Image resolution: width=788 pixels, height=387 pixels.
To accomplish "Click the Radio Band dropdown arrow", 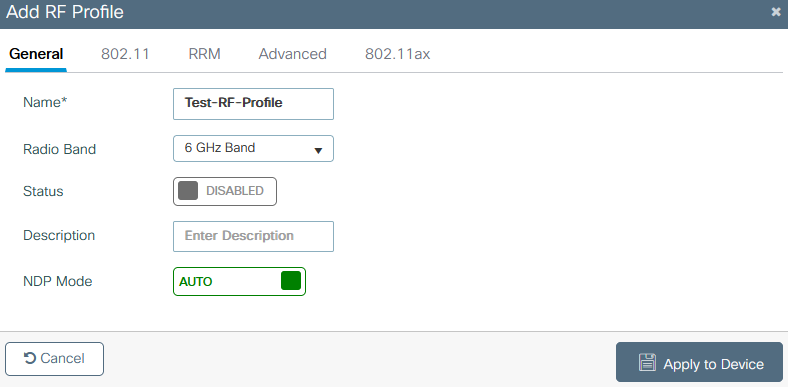I will coord(318,150).
